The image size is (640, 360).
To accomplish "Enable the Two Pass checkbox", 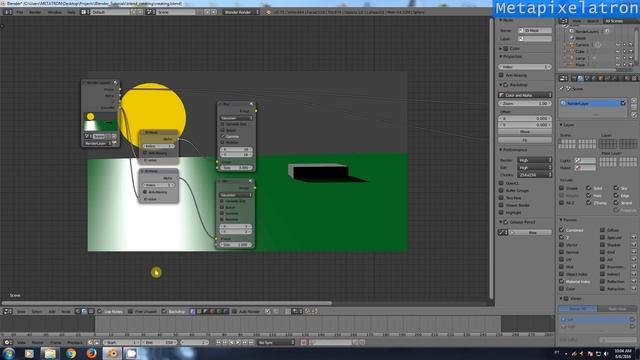I will [501, 198].
